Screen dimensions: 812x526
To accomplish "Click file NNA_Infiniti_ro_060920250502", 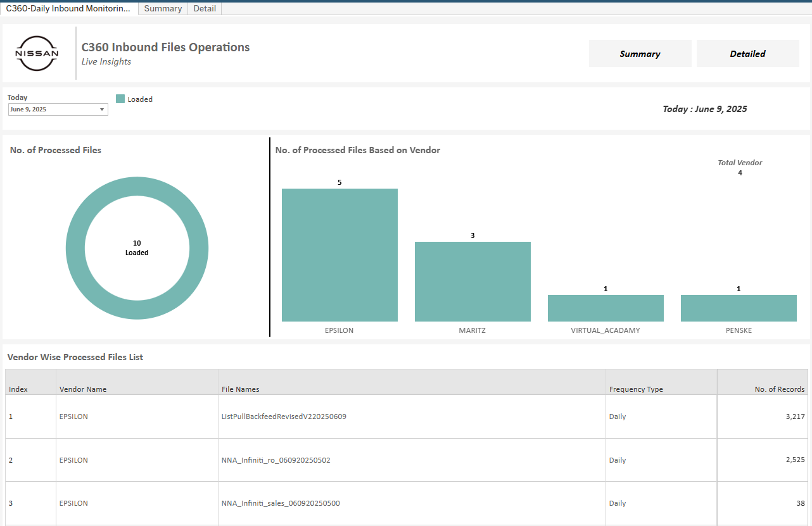I will pyautogui.click(x=276, y=460).
